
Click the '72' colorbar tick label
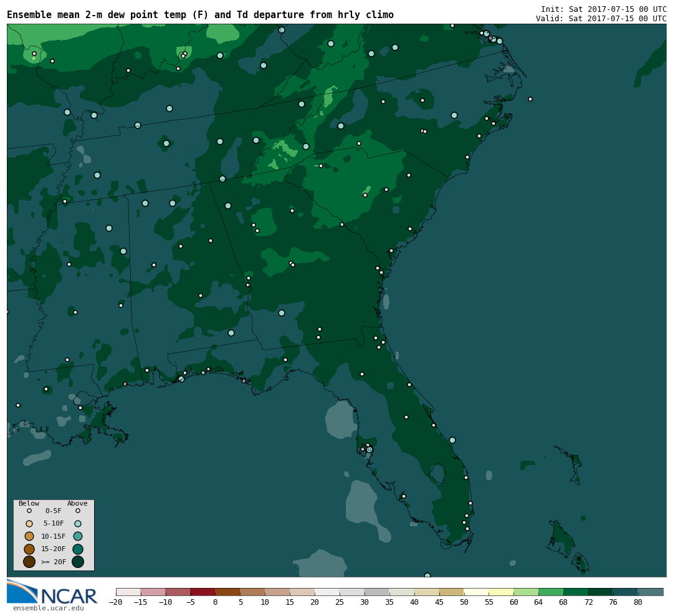tap(588, 602)
